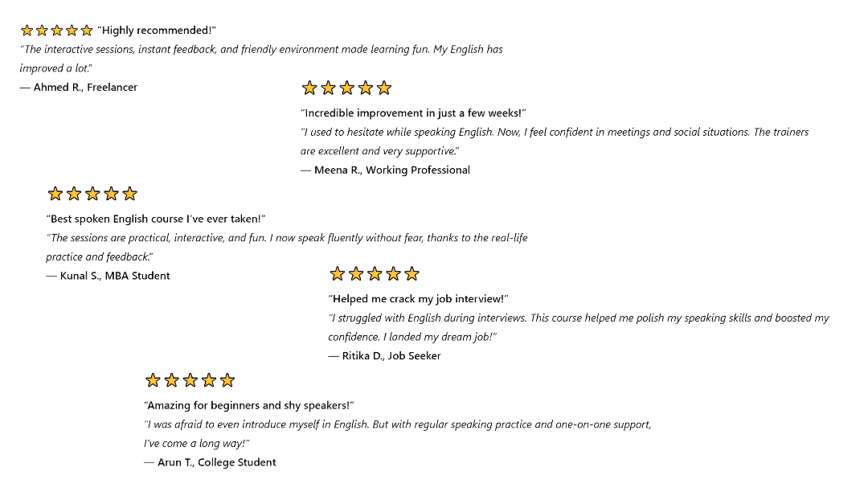
Task: Click the second star above "Amazing for beginners"
Action: tap(172, 380)
